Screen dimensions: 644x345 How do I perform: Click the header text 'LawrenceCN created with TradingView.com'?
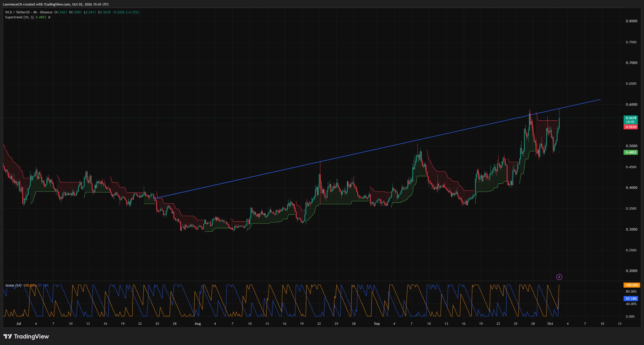point(36,4)
